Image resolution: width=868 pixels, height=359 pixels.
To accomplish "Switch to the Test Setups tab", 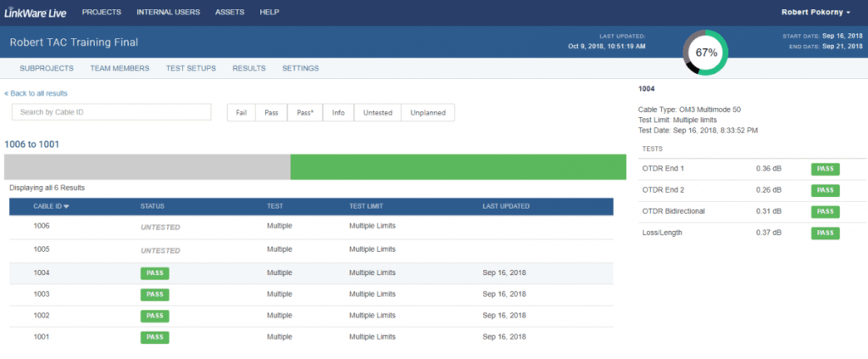I will (x=191, y=69).
